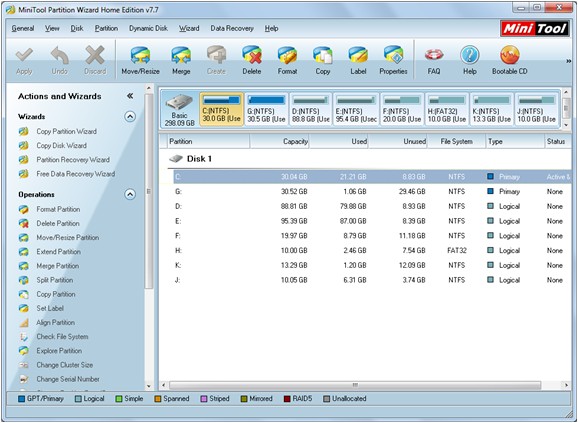This screenshot has height=423, width=578.
Task: Click Copy Partition in Operations list
Action: 56,294
